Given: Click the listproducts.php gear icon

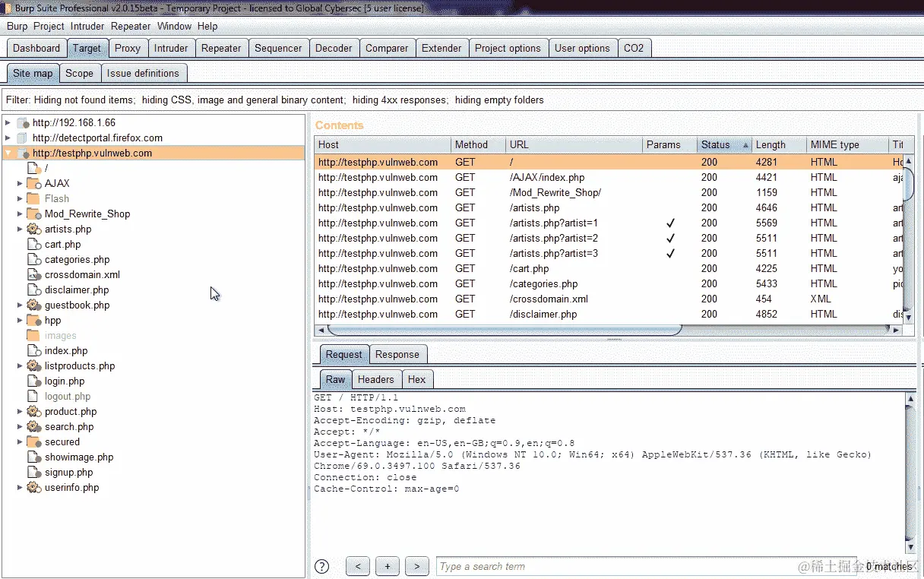Looking at the screenshot, I should pos(33,365).
